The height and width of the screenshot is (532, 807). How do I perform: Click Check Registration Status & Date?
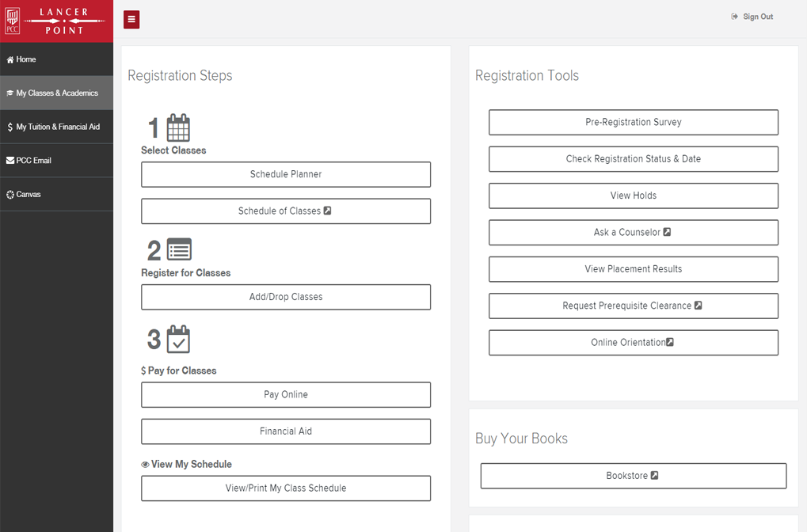coord(634,159)
